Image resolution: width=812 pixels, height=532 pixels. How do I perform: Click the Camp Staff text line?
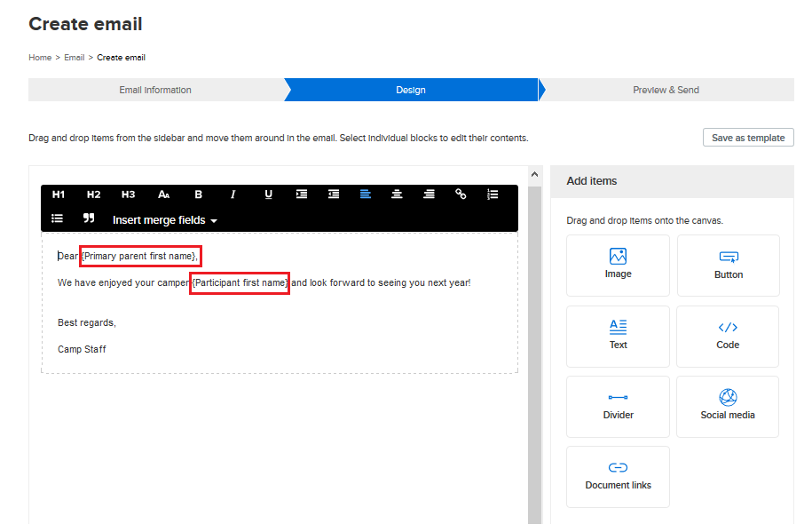click(82, 349)
